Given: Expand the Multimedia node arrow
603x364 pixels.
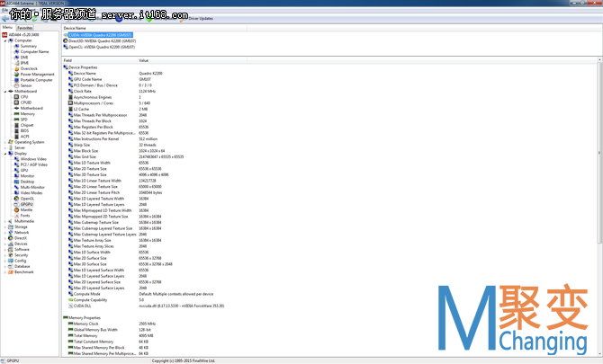Looking at the screenshot, I should tap(5, 221).
